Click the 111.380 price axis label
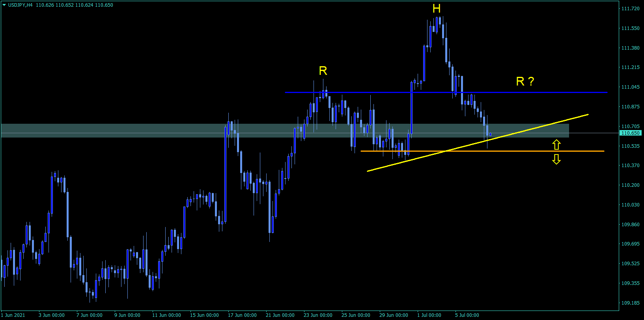 pyautogui.click(x=630, y=48)
